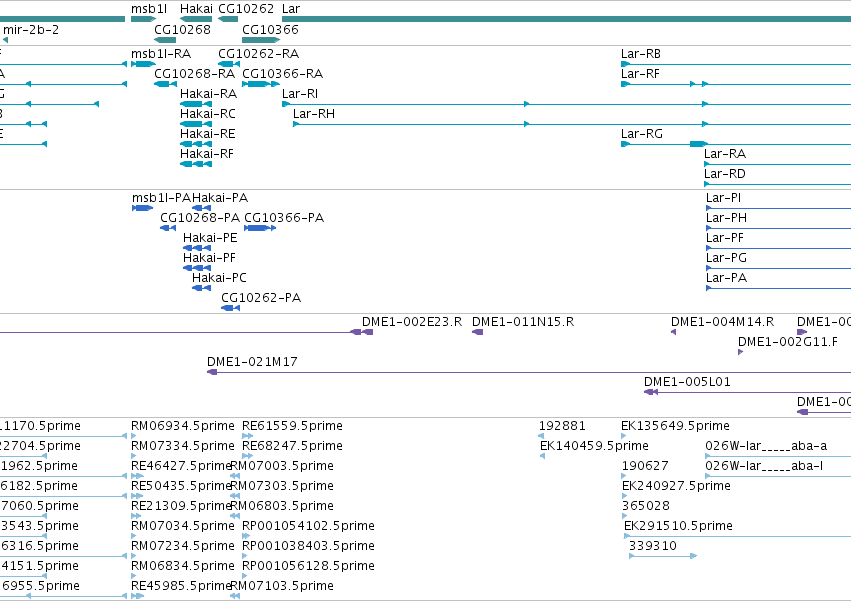Select the Lar-RI transcript label

click(x=300, y=94)
